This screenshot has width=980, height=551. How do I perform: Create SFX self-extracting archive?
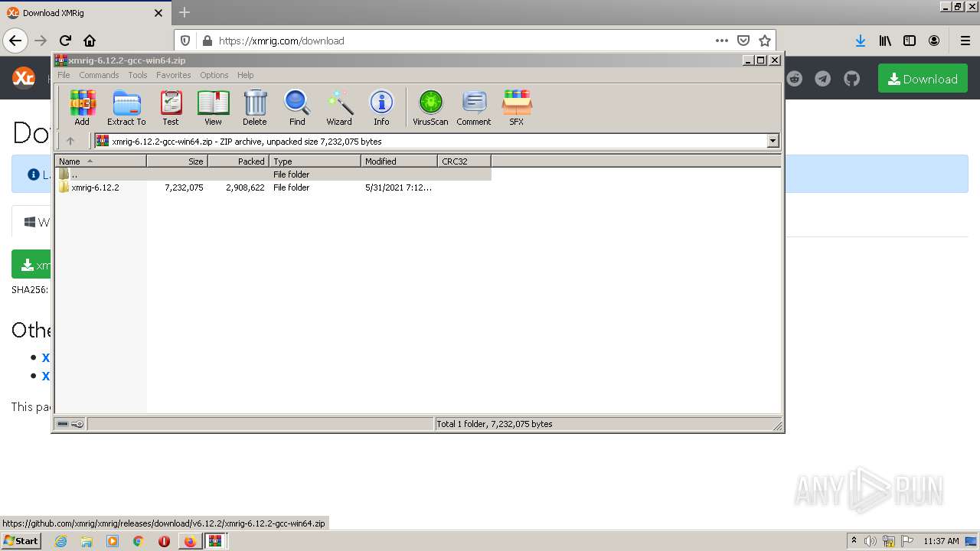[517, 107]
